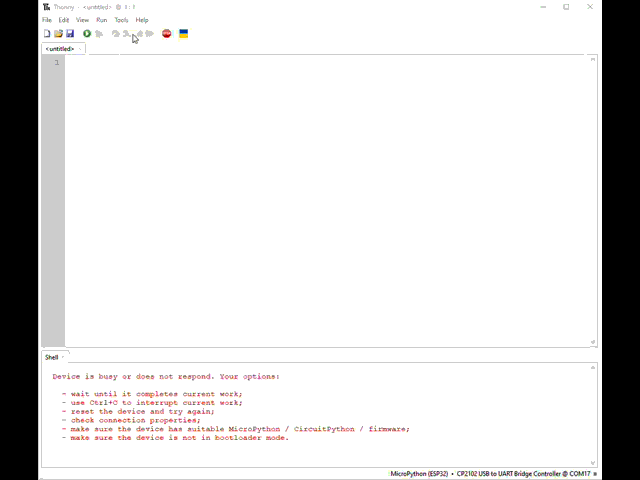Open the Help menu

142,20
